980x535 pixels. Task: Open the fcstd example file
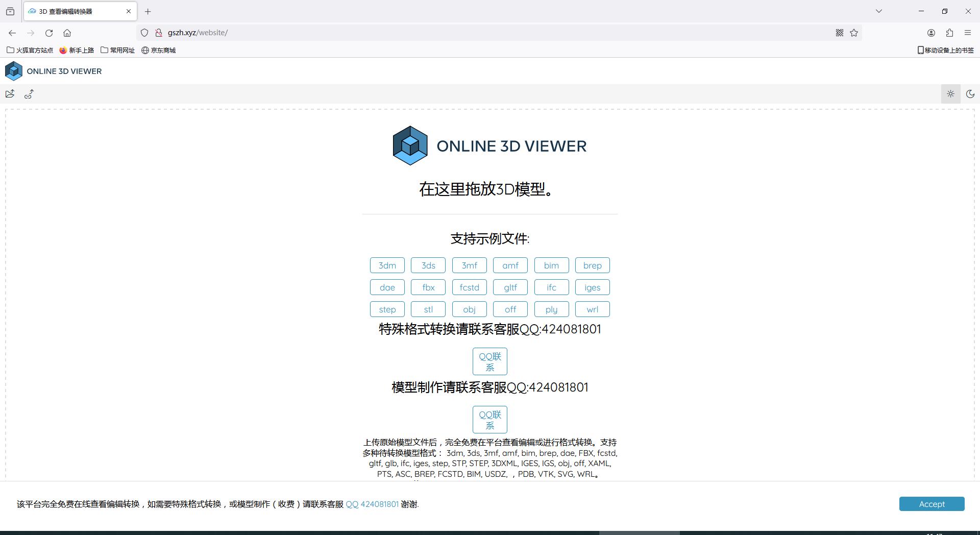click(x=470, y=287)
